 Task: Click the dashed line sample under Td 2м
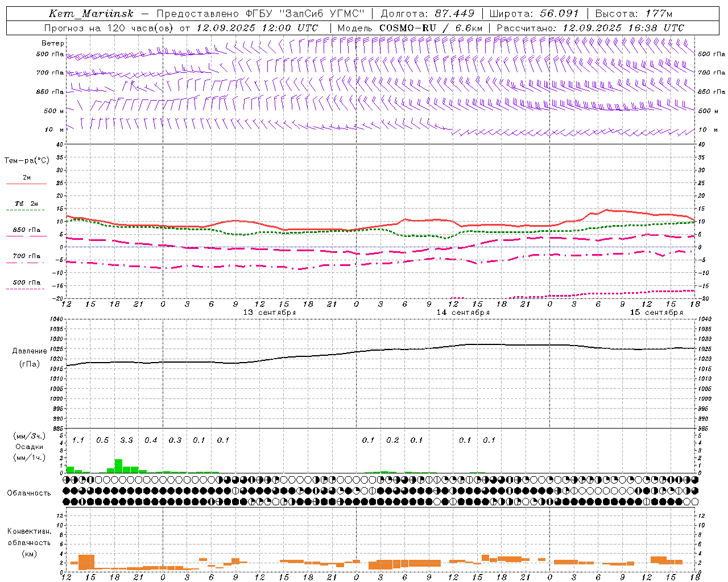pyautogui.click(x=25, y=210)
